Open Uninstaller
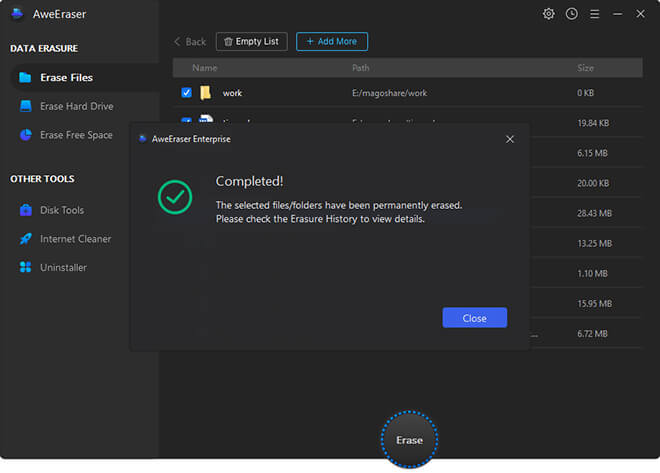The height and width of the screenshot is (473, 660). [63, 267]
